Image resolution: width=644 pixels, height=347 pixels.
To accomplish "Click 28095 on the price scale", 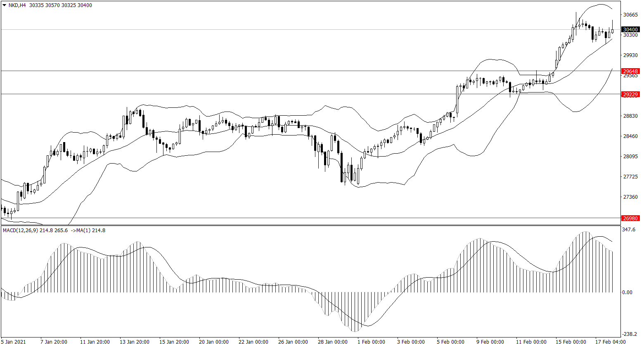I will (630, 157).
